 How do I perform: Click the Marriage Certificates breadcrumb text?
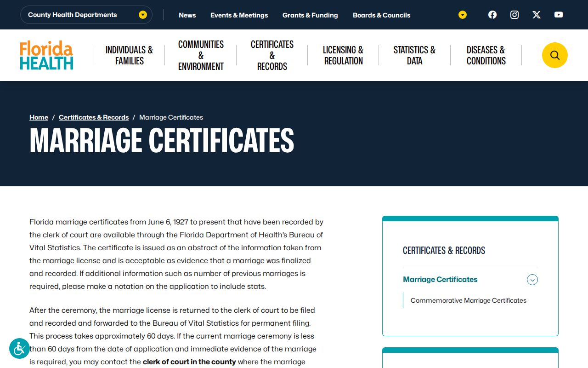pos(171,117)
